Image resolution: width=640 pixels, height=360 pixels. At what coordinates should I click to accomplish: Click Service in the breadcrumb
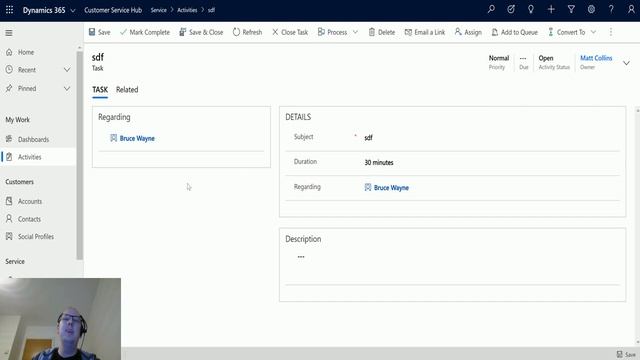158,10
